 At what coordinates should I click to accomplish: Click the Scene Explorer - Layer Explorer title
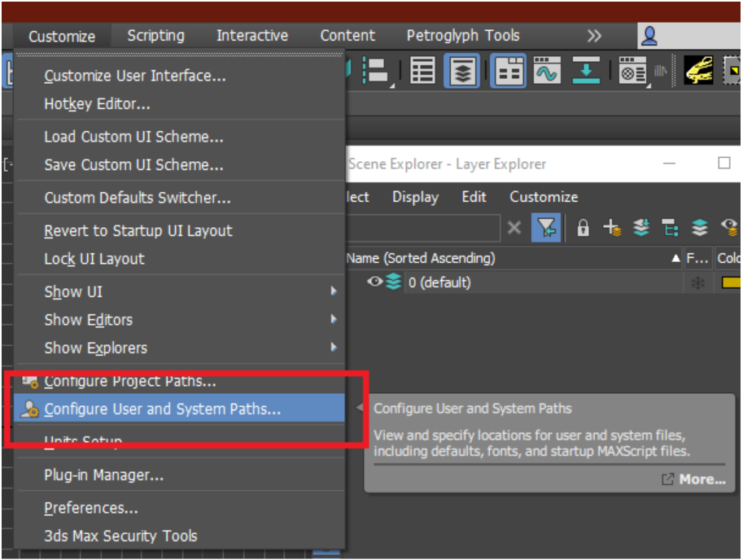pos(447,164)
